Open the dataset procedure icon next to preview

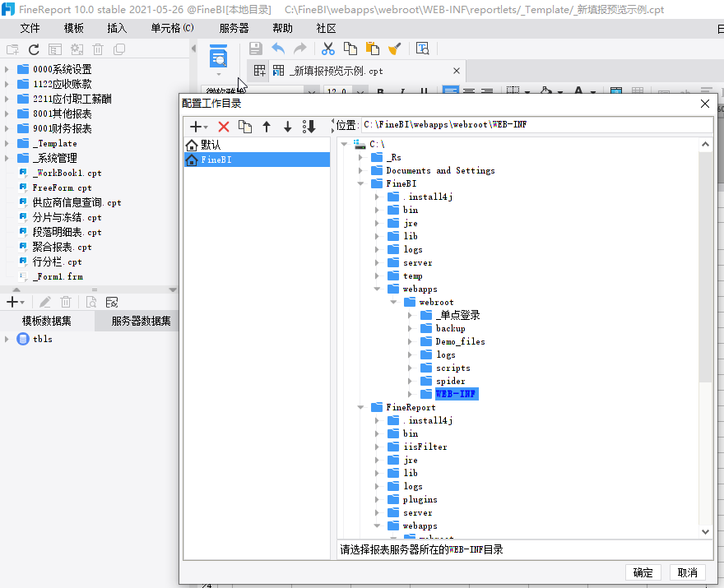[x=112, y=303]
